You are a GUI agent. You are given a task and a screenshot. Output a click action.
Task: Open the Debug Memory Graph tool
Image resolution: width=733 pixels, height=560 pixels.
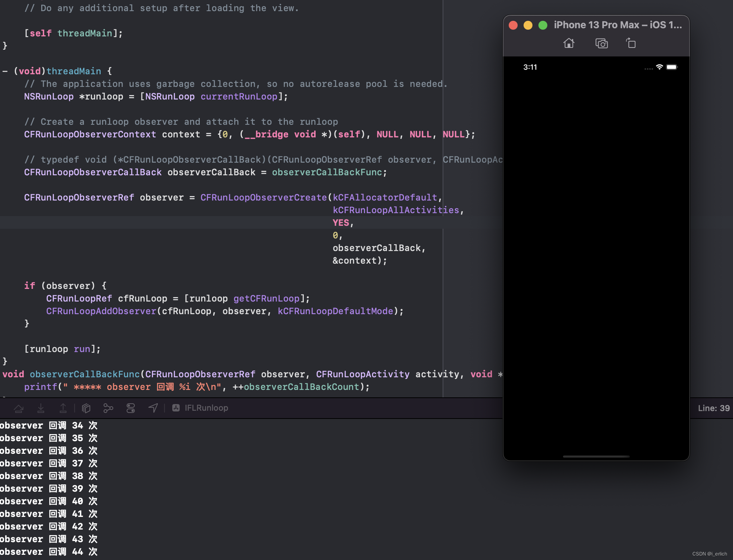tap(108, 408)
